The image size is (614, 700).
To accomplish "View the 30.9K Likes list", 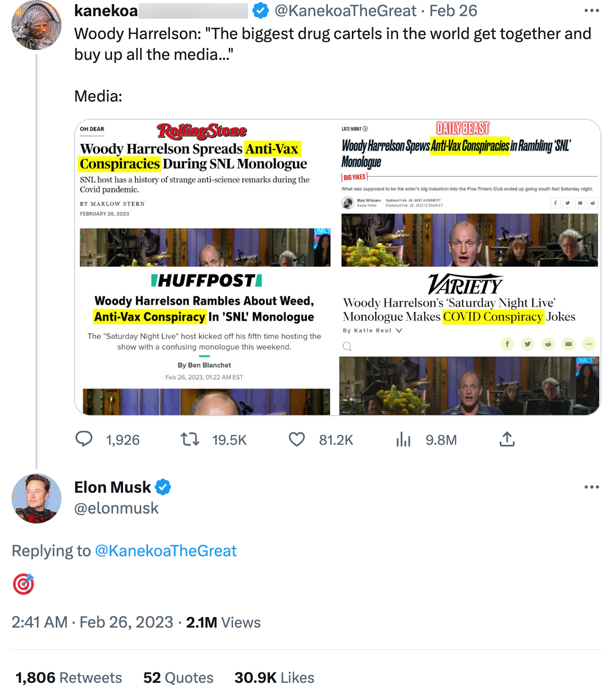I will [x=274, y=678].
